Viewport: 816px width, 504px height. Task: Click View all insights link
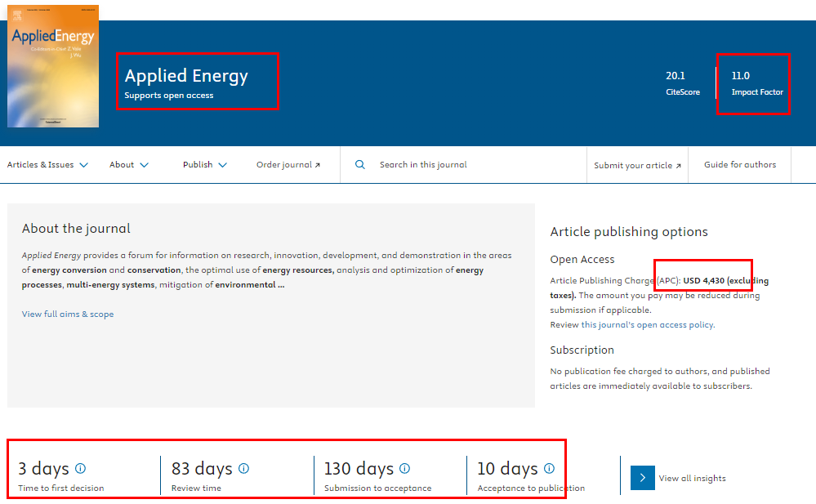pyautogui.click(x=692, y=479)
